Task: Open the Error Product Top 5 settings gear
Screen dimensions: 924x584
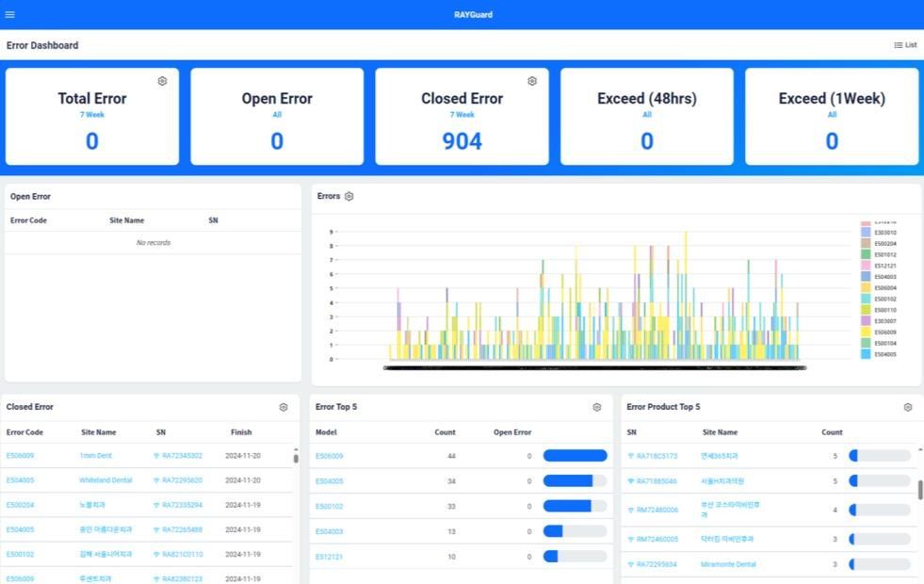Action: [x=908, y=407]
